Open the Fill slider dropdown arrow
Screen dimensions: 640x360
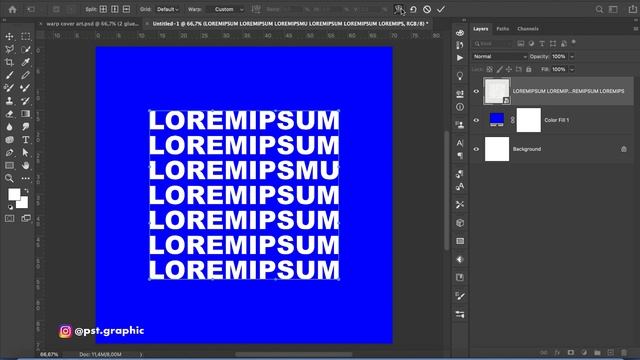tap(572, 69)
